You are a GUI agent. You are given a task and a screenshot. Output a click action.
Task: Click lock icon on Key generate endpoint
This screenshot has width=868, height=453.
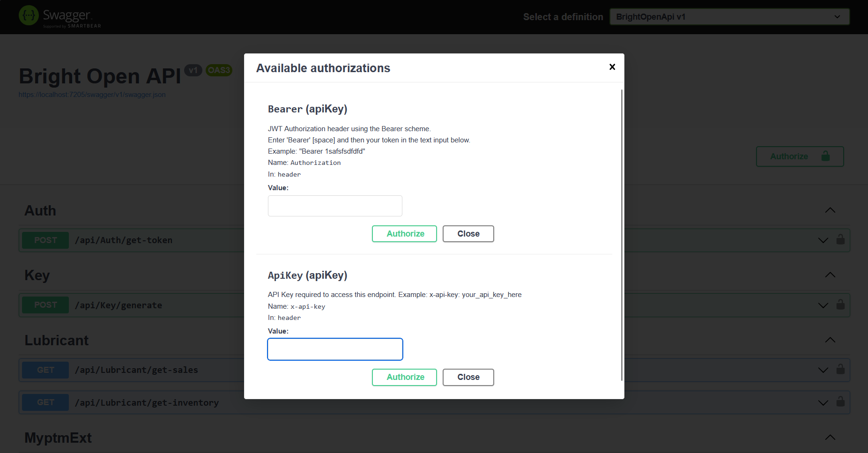point(840,304)
